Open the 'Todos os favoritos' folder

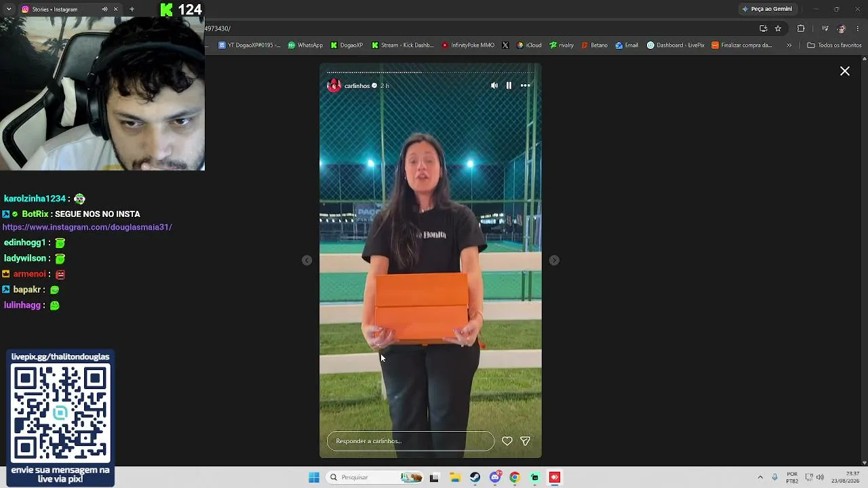[x=834, y=45]
